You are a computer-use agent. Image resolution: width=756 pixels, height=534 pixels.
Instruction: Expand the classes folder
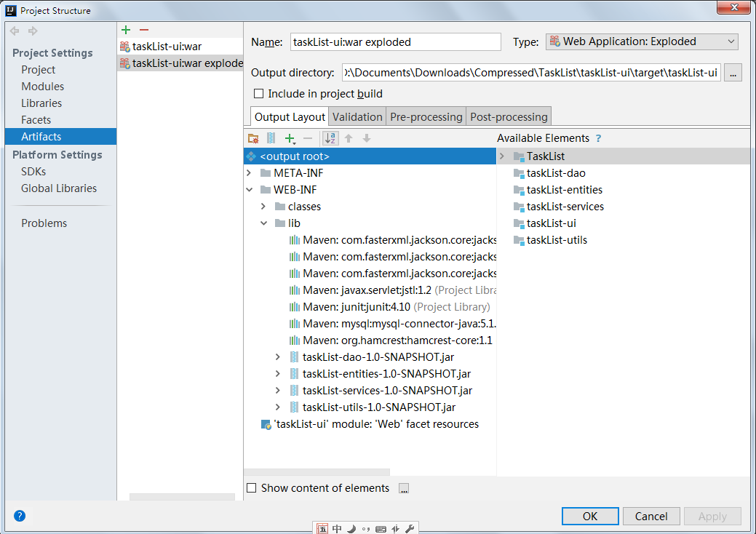pos(263,207)
